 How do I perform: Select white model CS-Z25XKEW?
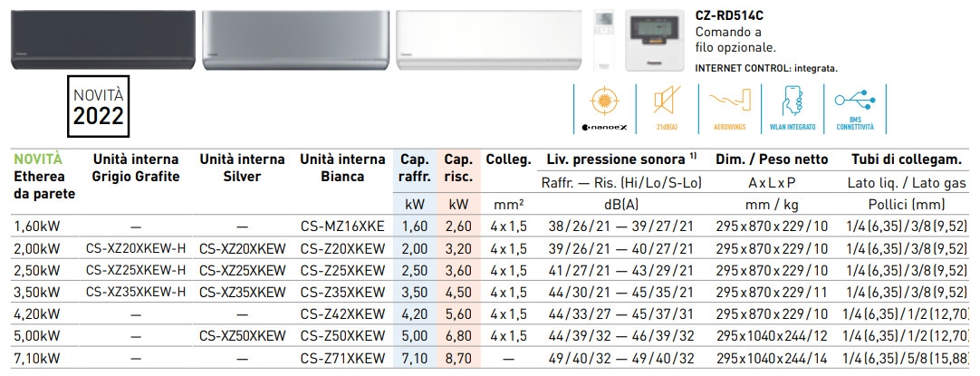pos(342,270)
